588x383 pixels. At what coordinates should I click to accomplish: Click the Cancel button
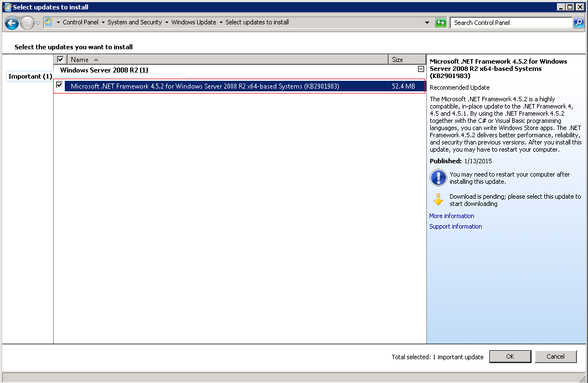click(x=555, y=356)
